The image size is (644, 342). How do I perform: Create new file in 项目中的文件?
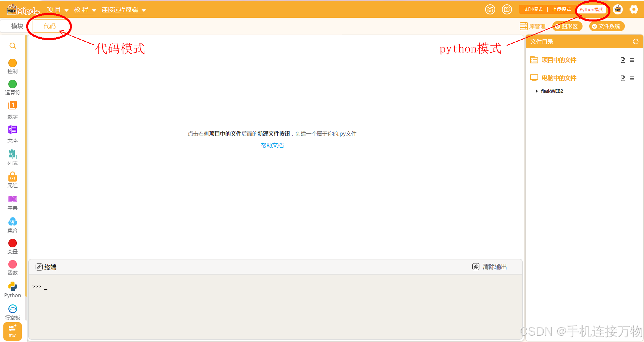[x=623, y=60]
